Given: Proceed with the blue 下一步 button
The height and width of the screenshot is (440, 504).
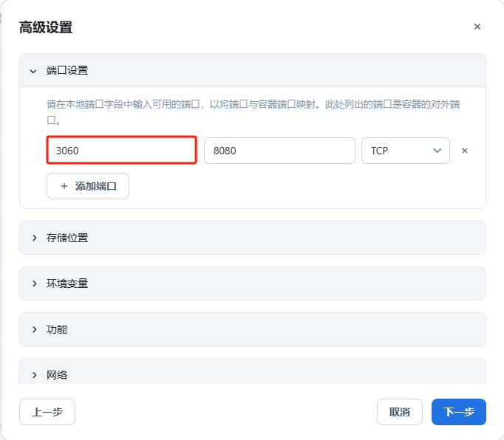Looking at the screenshot, I should [x=459, y=412].
